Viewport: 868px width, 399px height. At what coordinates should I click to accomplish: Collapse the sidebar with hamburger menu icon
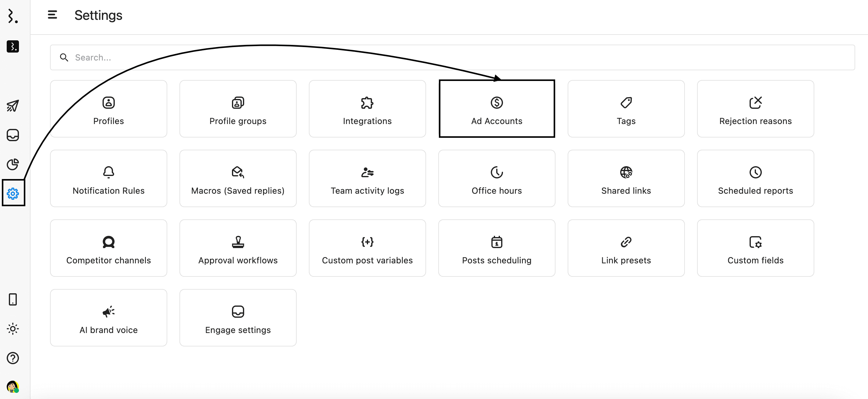(x=52, y=15)
